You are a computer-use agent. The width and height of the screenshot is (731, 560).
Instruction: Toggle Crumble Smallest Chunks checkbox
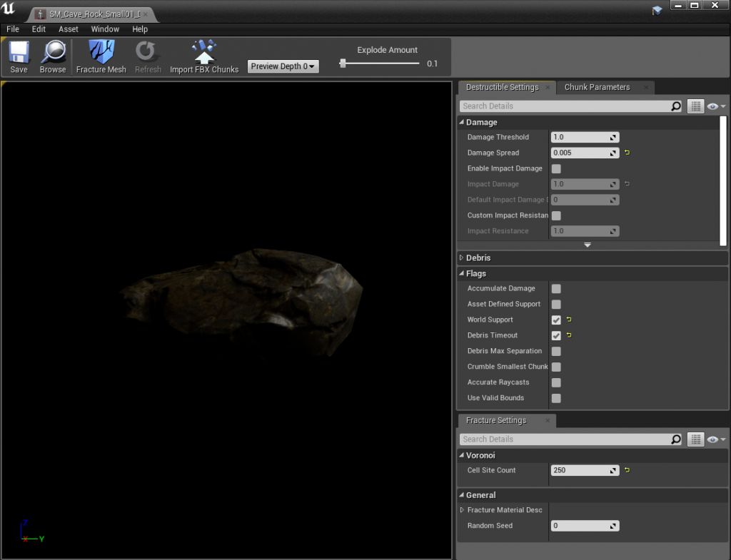point(556,367)
